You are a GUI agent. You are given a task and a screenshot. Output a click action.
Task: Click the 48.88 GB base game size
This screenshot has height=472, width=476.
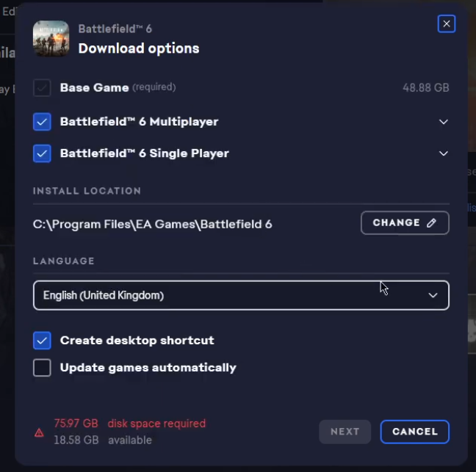tap(425, 88)
